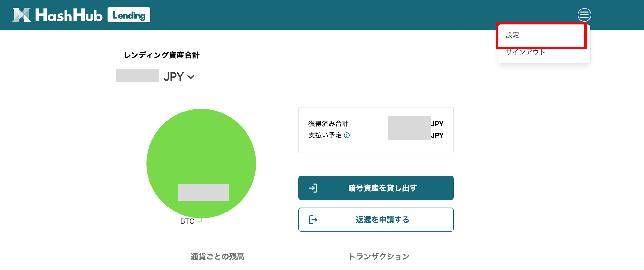Click the 支払い予定 label
Viewport: 644px width, 270px height.
tap(325, 135)
